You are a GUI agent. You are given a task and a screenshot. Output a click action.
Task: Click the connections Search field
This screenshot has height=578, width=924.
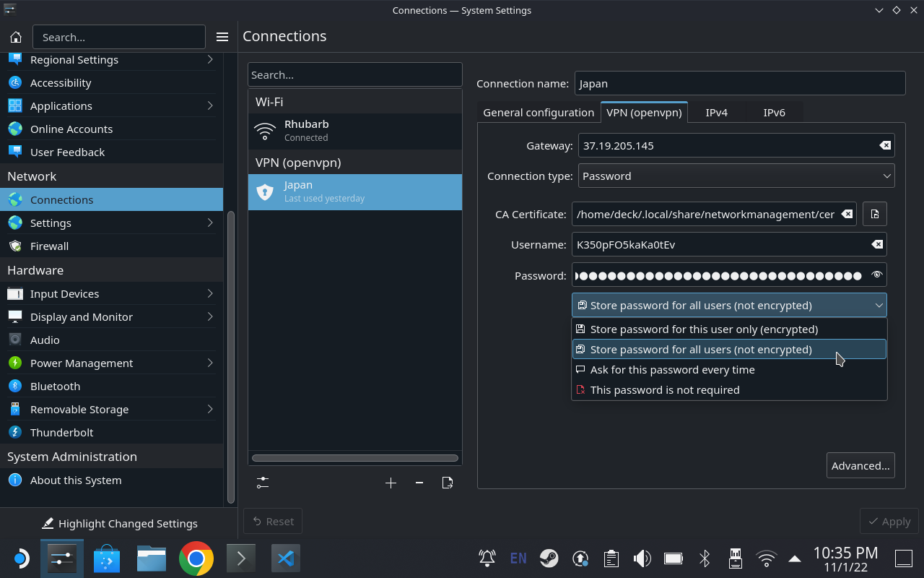tap(355, 74)
